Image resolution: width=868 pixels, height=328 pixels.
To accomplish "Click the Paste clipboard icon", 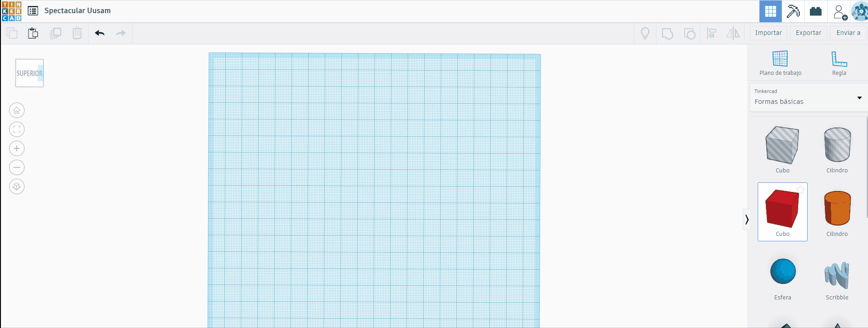I will pyautogui.click(x=33, y=33).
